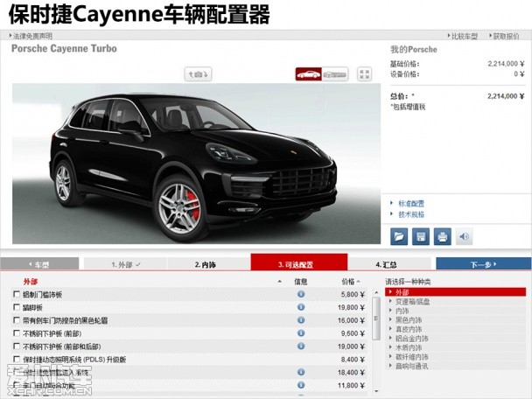The width and height of the screenshot is (532, 399).
Task: Click the Cayenne Turbo car preview image
Action: 196,164
